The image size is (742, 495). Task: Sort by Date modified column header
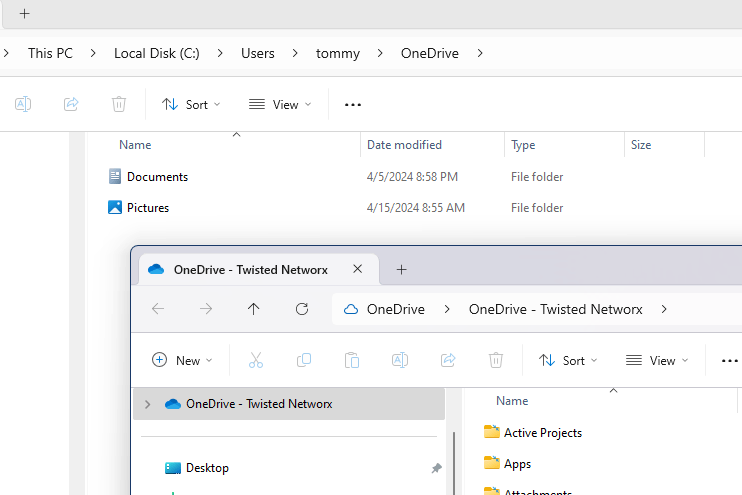click(x=405, y=145)
